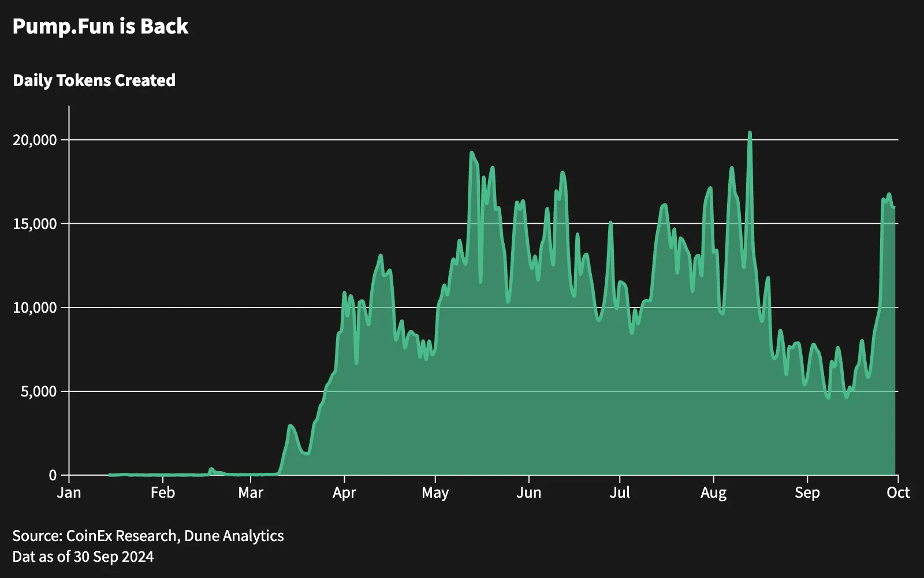Image resolution: width=924 pixels, height=578 pixels.
Task: Click the Jan x-axis label
Action: click(x=69, y=492)
